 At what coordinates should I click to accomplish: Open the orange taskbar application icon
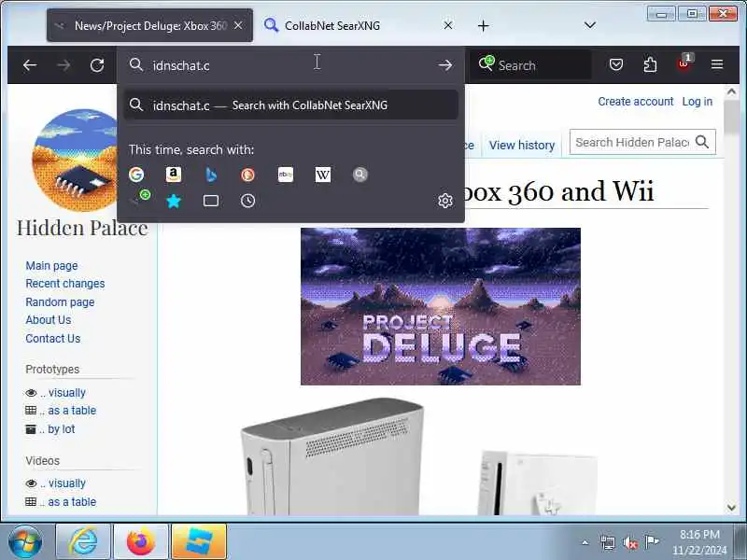pyautogui.click(x=199, y=541)
